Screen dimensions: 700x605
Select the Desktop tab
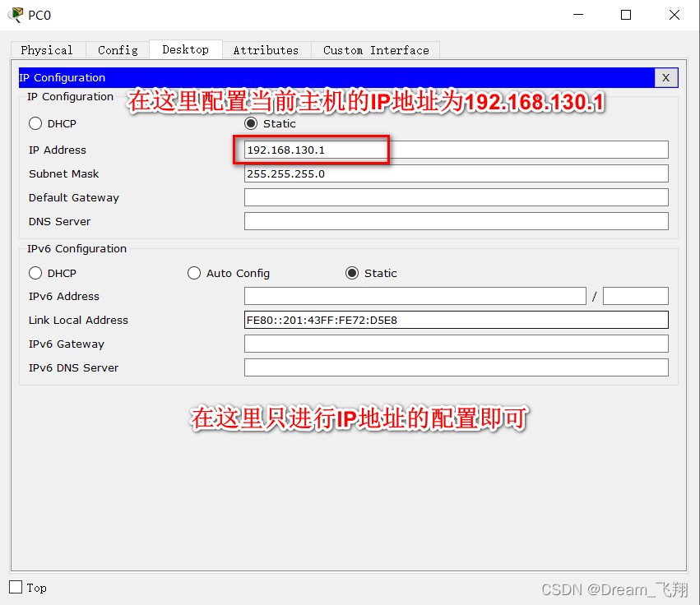click(x=186, y=49)
